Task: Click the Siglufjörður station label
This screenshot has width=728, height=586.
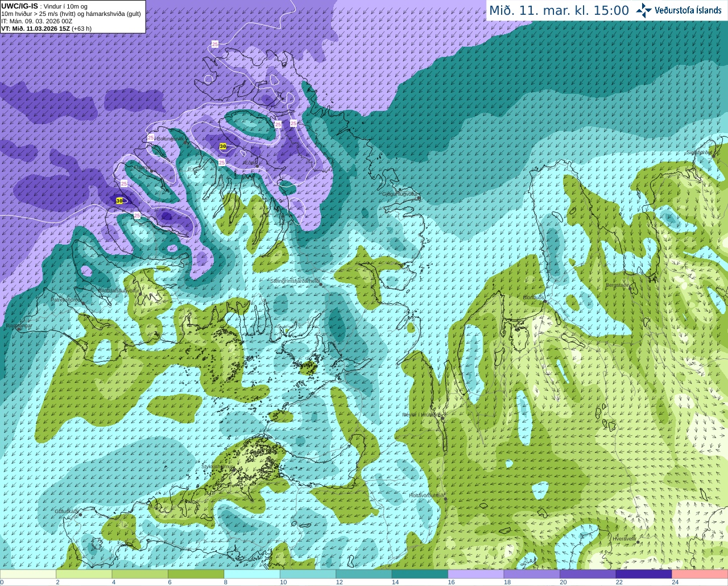Action: coord(698,152)
